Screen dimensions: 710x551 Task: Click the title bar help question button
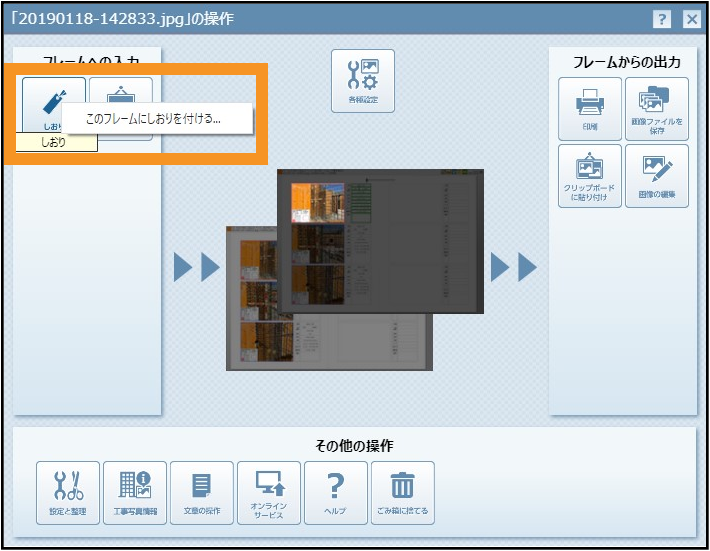[662, 19]
